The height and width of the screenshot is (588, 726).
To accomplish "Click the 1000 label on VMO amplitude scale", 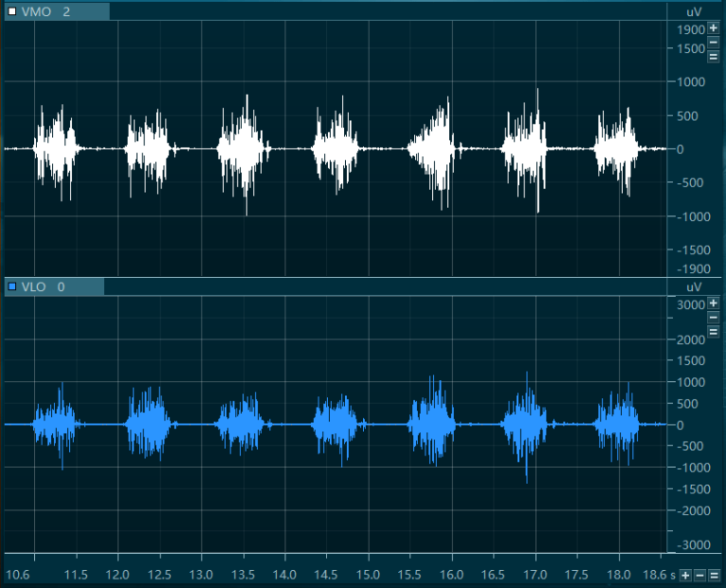I will [691, 82].
